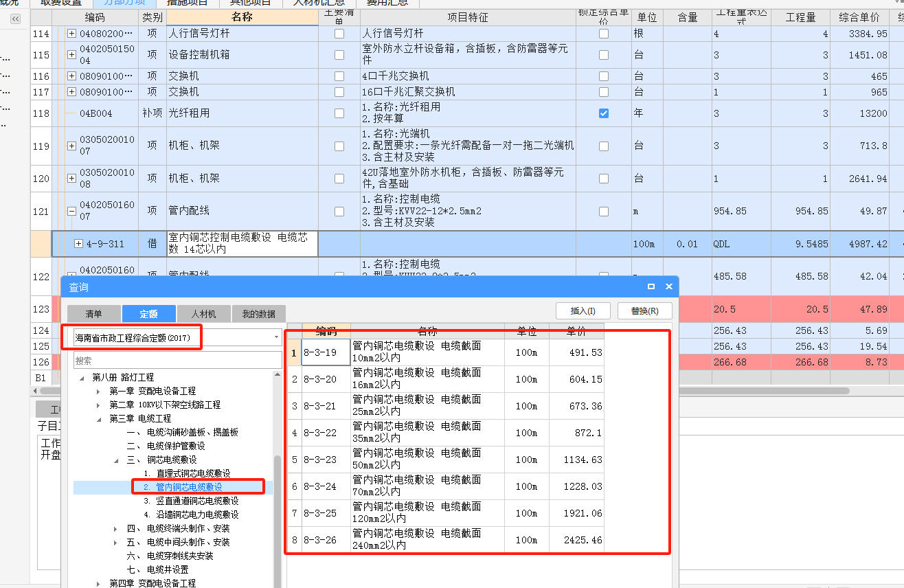Image resolution: width=904 pixels, height=588 pixels.
Task: Click 含量 cell 0.01 of 4-9-311
Action: (x=688, y=244)
